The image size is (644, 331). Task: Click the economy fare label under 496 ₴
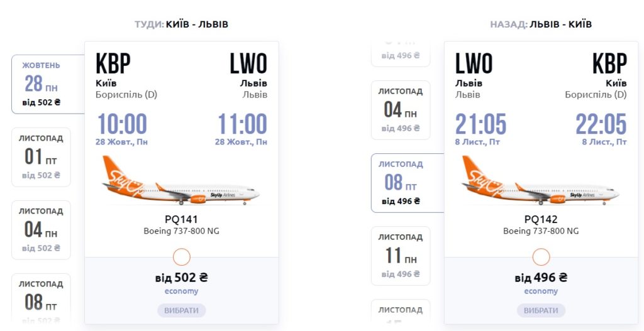click(541, 291)
